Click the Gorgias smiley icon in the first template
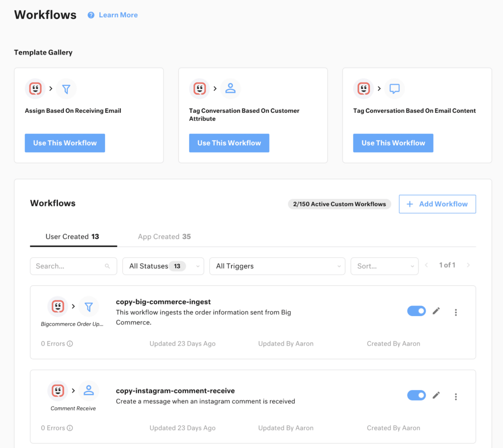The image size is (503, 448). [35, 89]
